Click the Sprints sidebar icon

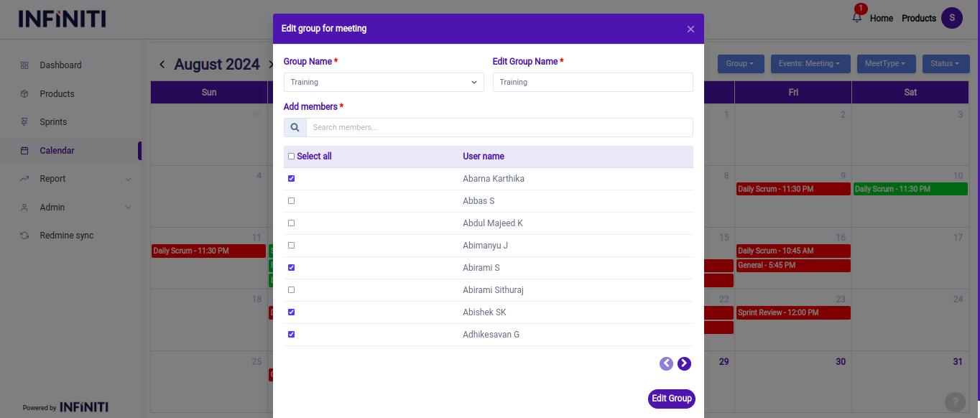coord(24,122)
